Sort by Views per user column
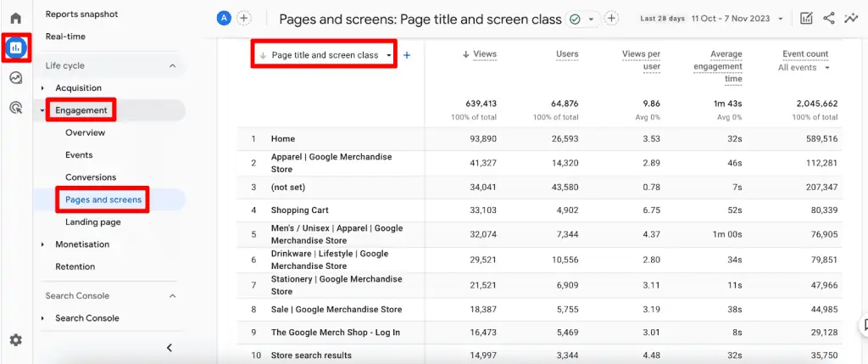The width and height of the screenshot is (868, 364). pyautogui.click(x=641, y=60)
